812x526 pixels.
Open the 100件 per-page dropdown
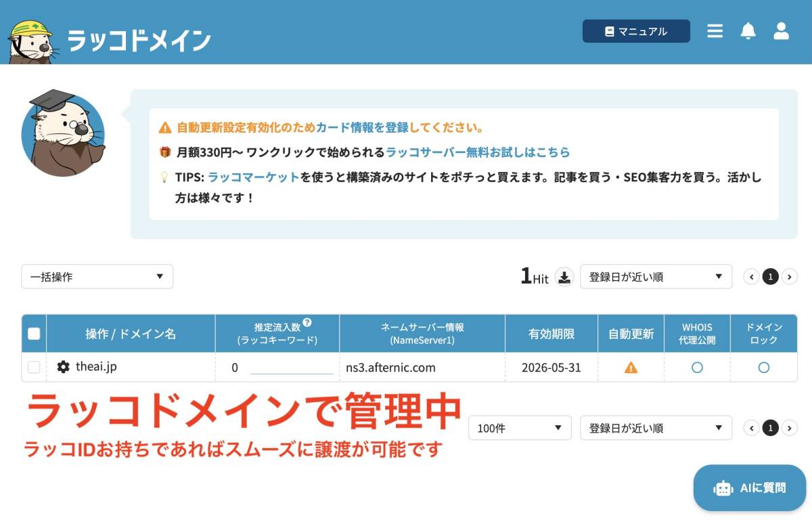click(x=520, y=428)
